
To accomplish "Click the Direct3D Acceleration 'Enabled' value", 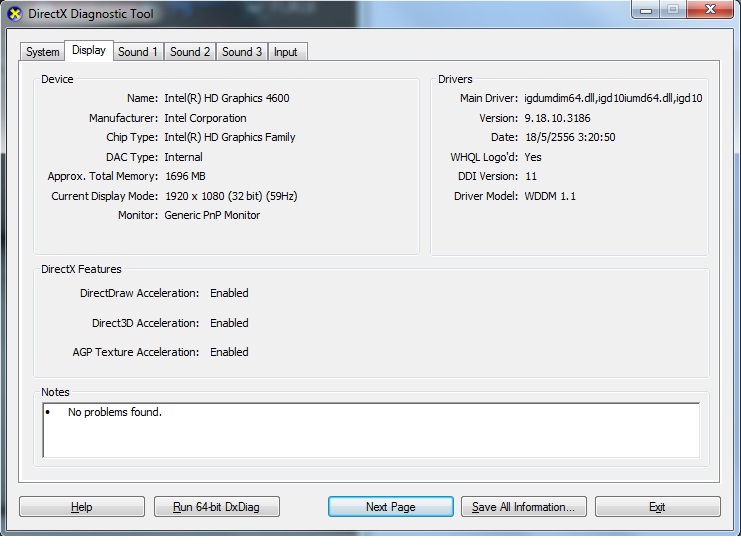I will 229,323.
